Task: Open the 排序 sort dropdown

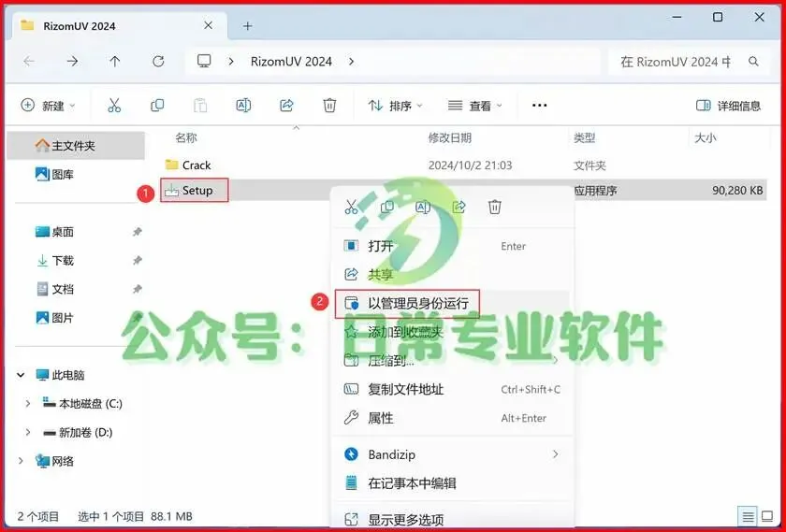Action: [x=396, y=106]
